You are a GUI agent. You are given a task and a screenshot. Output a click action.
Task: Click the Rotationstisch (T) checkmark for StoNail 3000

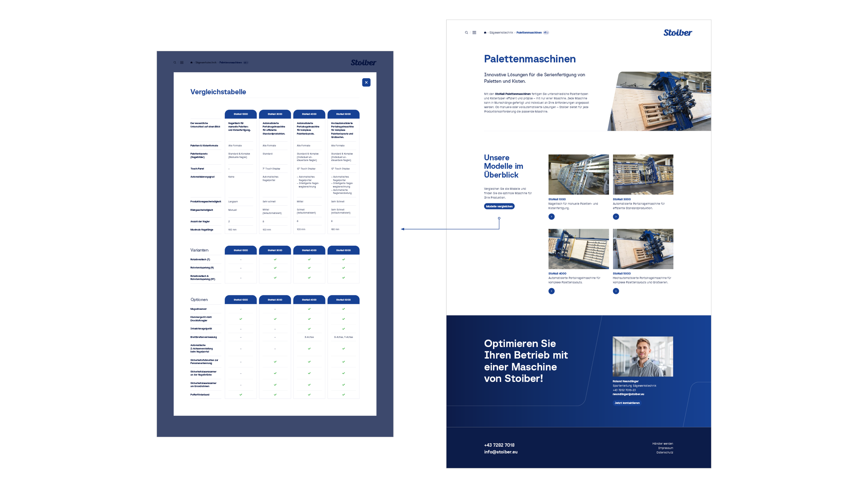(x=275, y=260)
